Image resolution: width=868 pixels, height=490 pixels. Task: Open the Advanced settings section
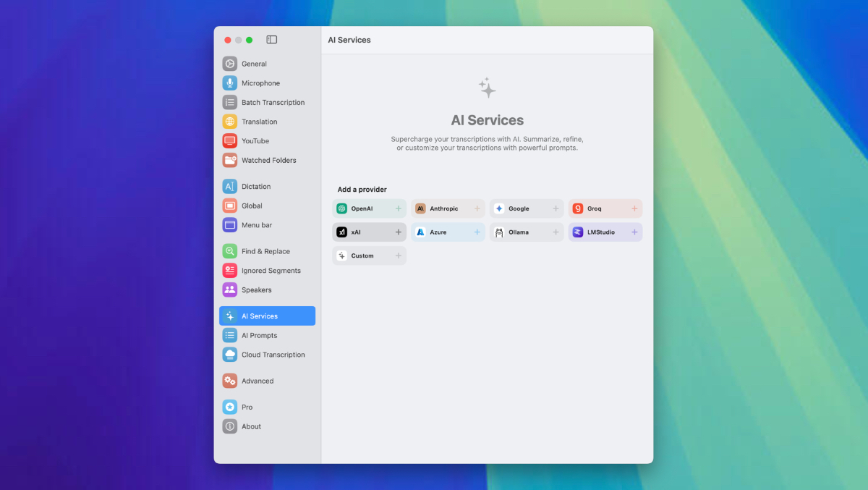click(x=257, y=381)
